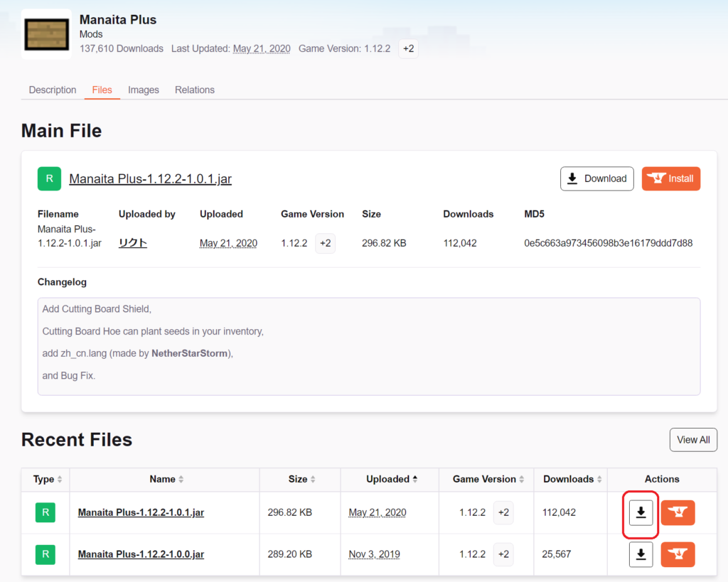Sort Recent Files by Downloads count
The height and width of the screenshot is (582, 728).
(572, 479)
